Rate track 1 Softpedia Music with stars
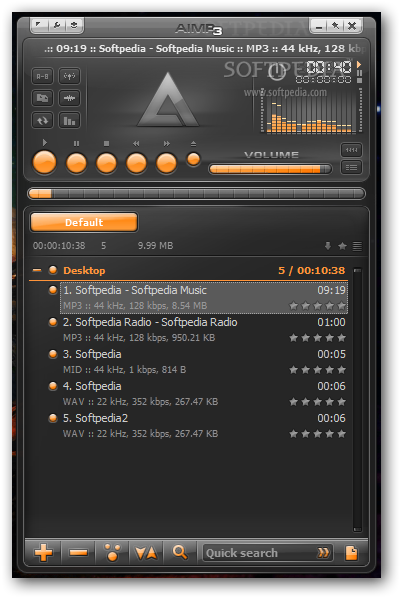The width and height of the screenshot is (401, 598). (x=317, y=305)
